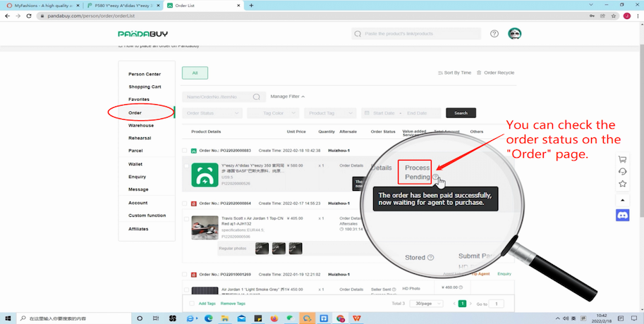This screenshot has height=324, width=644.
Task: Select the All orders tab
Action: tap(195, 73)
